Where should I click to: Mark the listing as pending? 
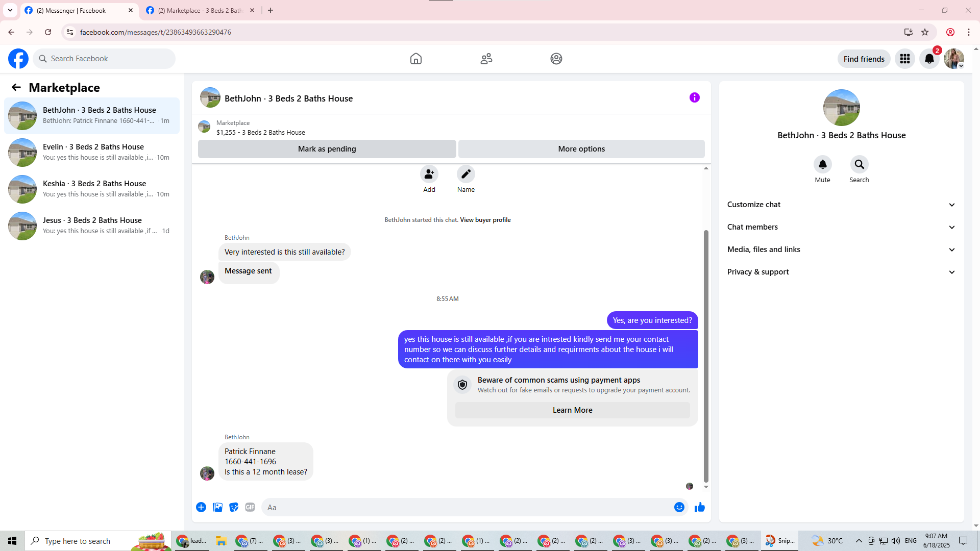[327, 149]
